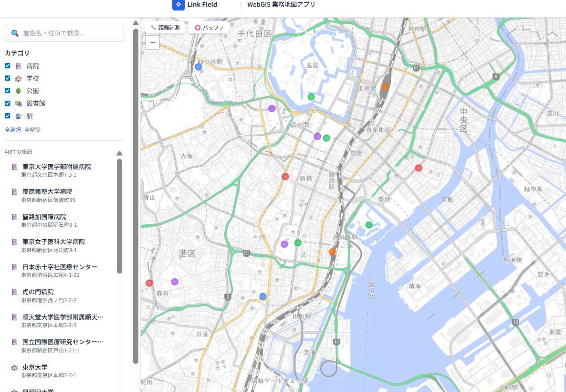Screen dimensions: 566x392
Task: Click the 全選択 link
Action: point(13,130)
